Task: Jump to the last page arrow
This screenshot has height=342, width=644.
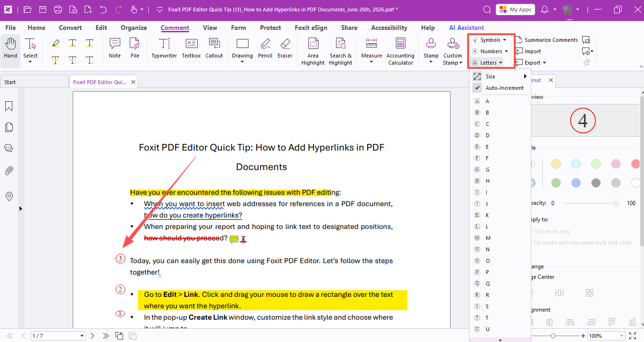Action: point(106,336)
